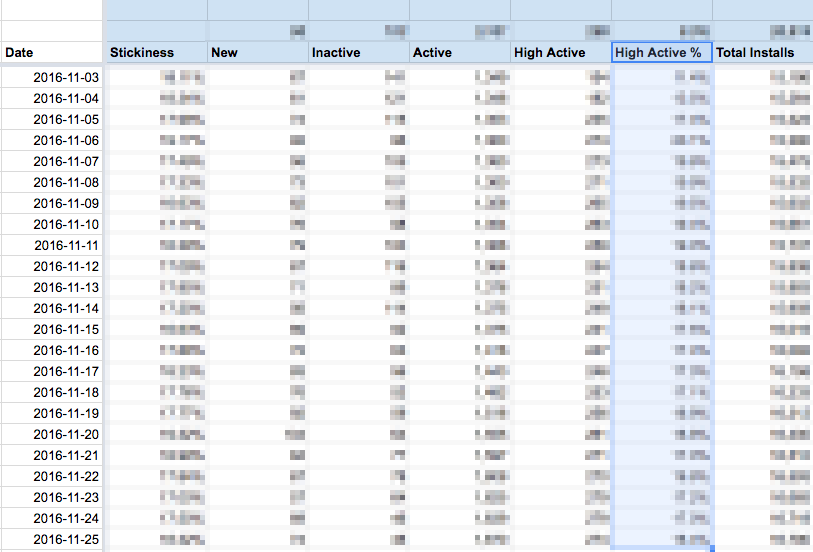This screenshot has height=552, width=813.
Task: Select the Active column header
Action: click(x=460, y=52)
